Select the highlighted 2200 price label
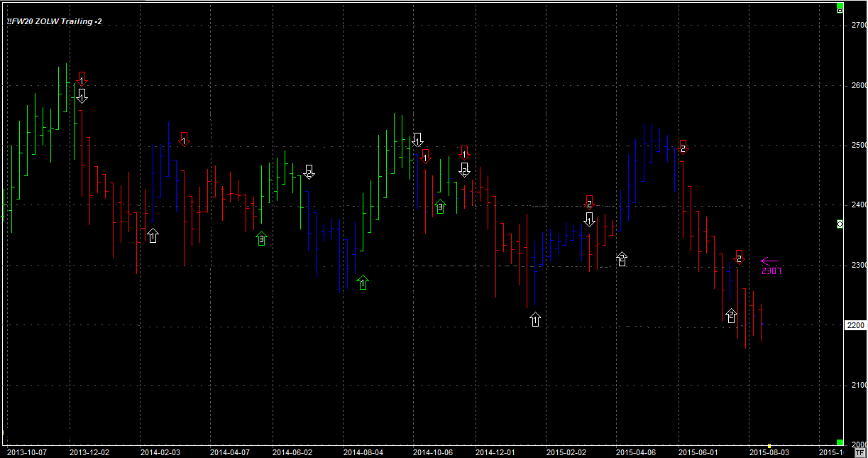 coord(855,325)
